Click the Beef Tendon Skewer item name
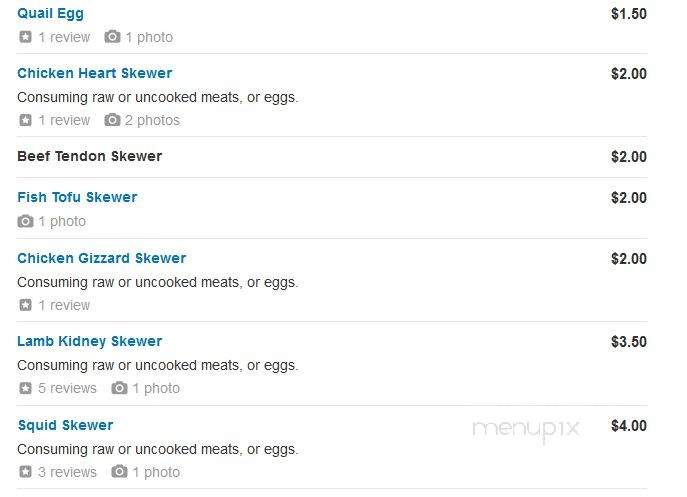The width and height of the screenshot is (687, 497). coord(90,156)
